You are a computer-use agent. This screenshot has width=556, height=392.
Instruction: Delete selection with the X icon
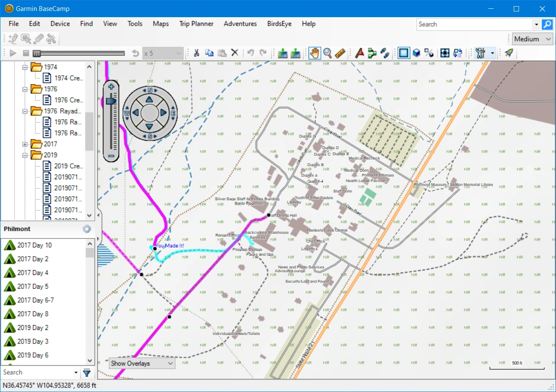(x=235, y=53)
